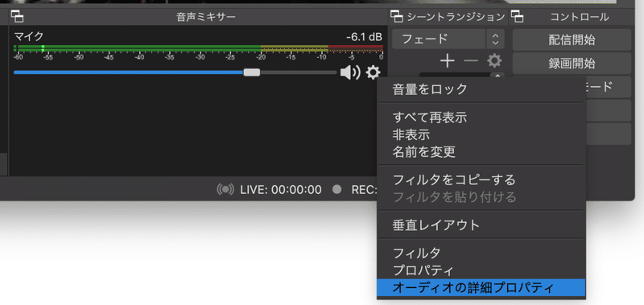Click the REC status dot indicator

coord(337,190)
